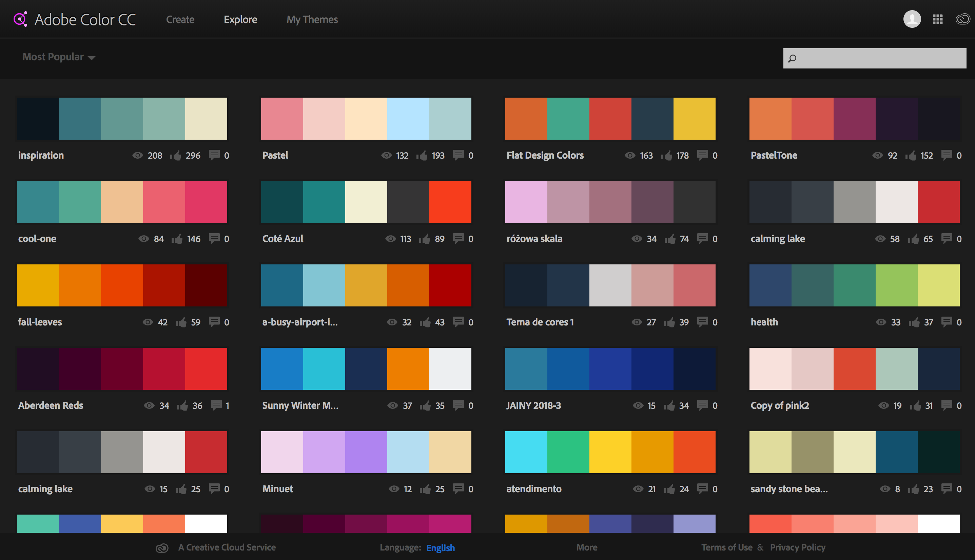Viewport: 975px width, 560px height.
Task: Open the user profile avatar
Action: coord(912,19)
